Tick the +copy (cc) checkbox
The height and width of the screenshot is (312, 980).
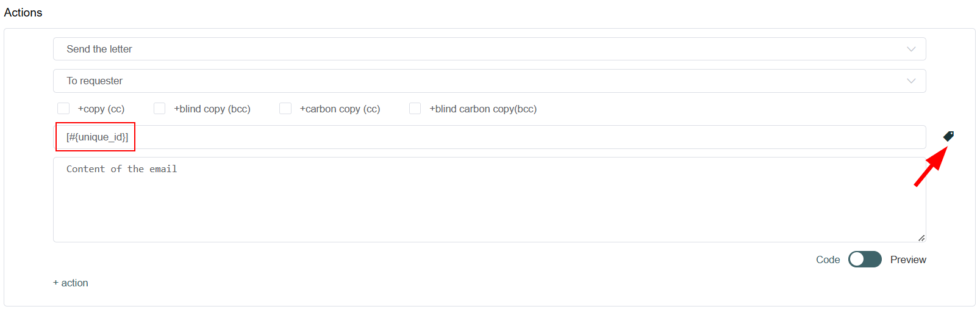[x=63, y=109]
